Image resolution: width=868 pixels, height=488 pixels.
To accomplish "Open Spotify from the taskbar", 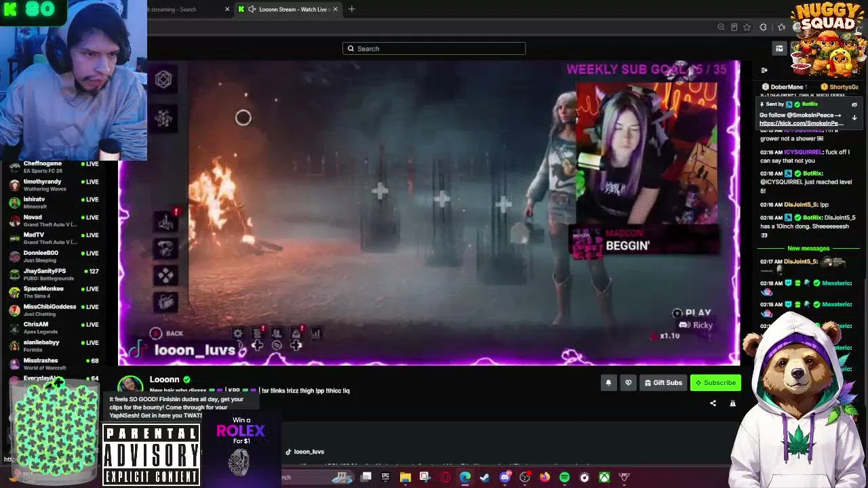I will pyautogui.click(x=564, y=477).
